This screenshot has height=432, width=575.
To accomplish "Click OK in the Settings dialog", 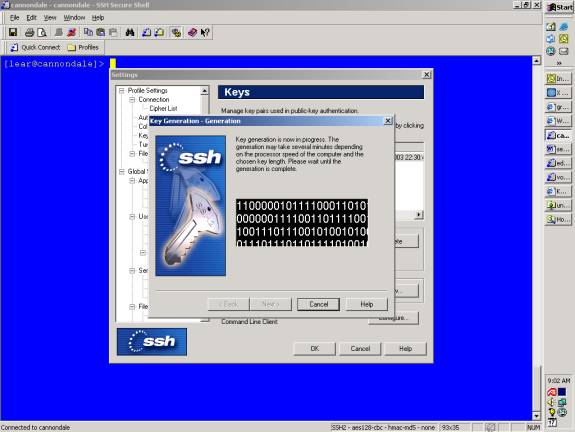I will 315,348.
